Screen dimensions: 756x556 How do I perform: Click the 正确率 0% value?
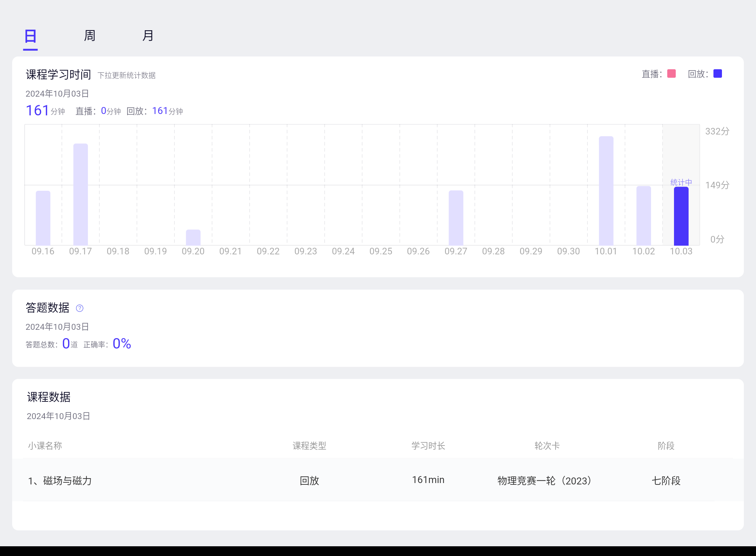(x=107, y=344)
